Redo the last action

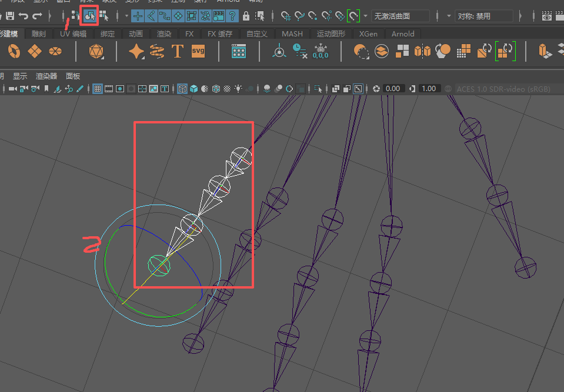pos(37,16)
